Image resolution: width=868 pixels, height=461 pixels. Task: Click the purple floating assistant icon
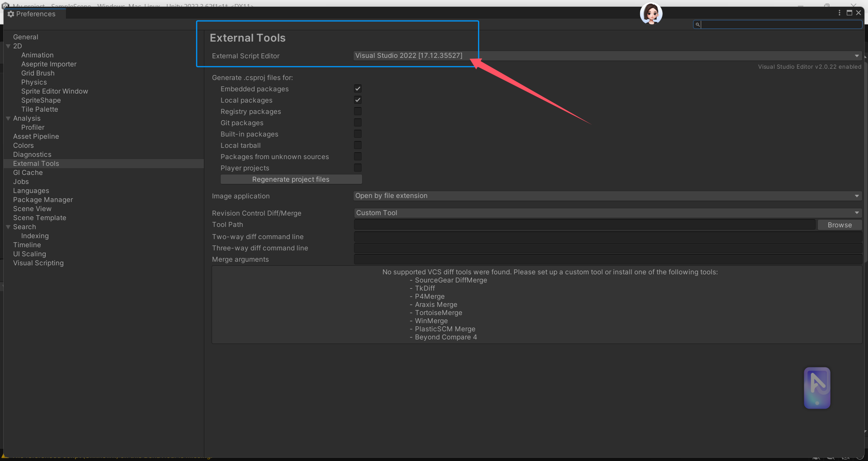(817, 388)
